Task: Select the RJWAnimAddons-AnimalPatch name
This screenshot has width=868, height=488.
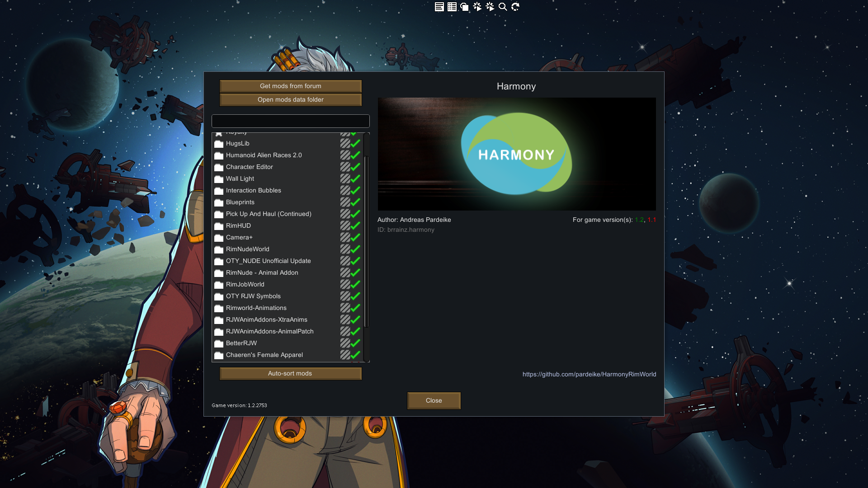Action: click(270, 331)
